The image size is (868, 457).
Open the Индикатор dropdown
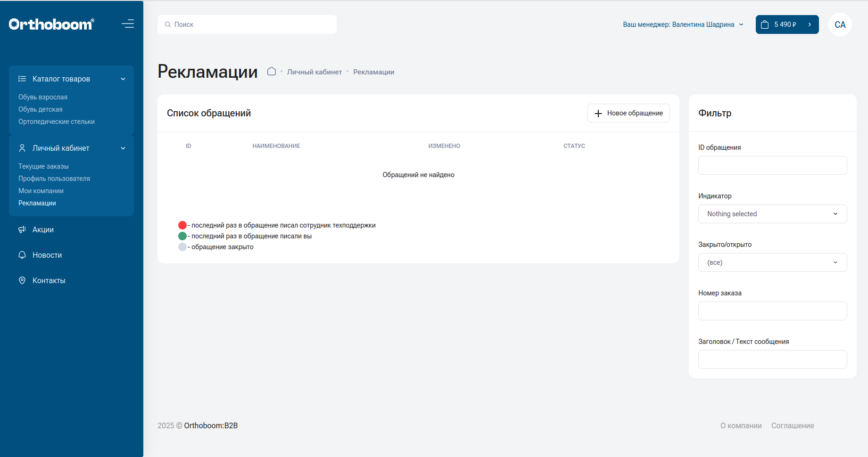click(772, 214)
